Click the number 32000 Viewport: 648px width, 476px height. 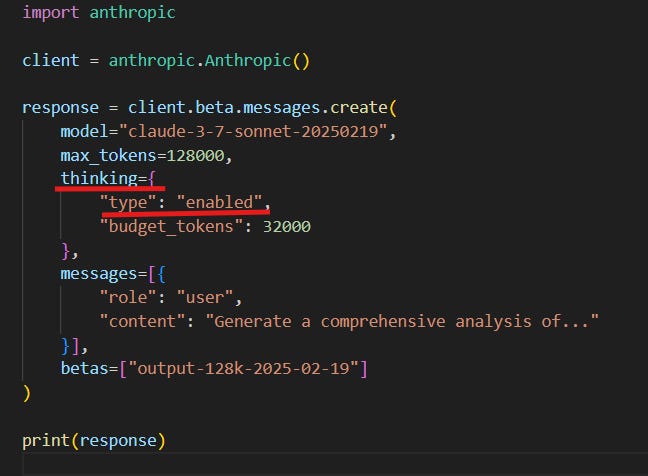(x=287, y=226)
